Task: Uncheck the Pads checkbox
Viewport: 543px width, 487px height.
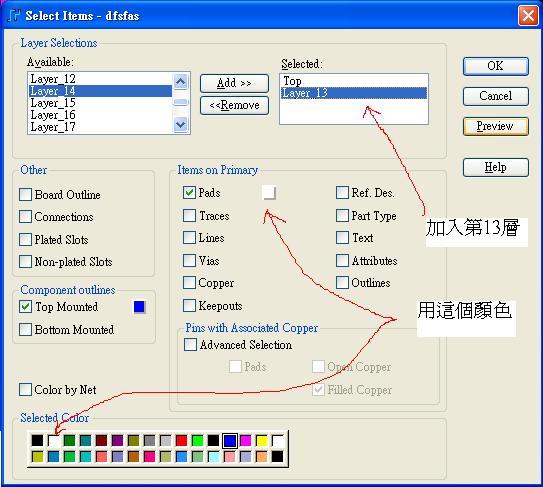Action: [x=189, y=192]
